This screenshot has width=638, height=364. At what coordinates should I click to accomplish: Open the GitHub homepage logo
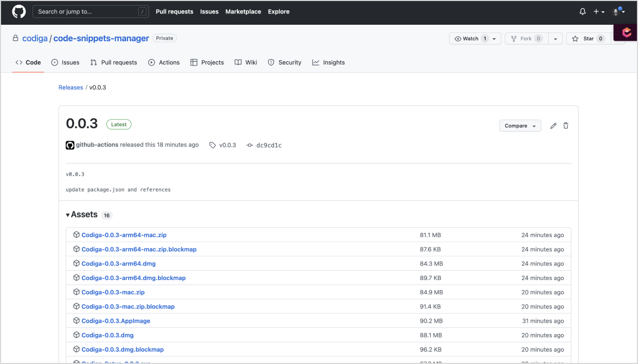tap(19, 11)
